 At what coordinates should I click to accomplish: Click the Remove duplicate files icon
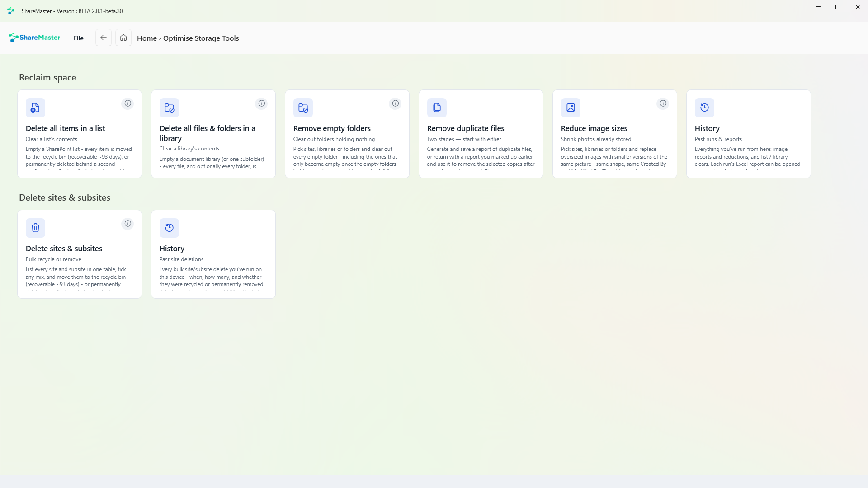coord(437,108)
